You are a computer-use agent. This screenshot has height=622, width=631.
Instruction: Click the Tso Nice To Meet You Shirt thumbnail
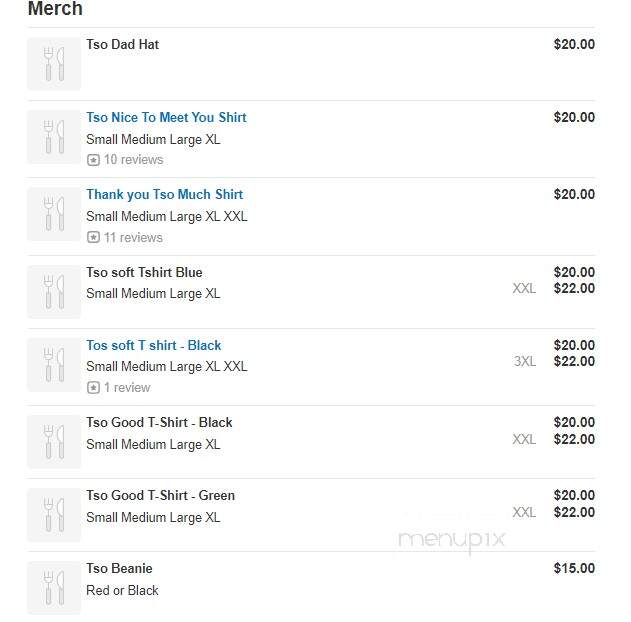[54, 137]
